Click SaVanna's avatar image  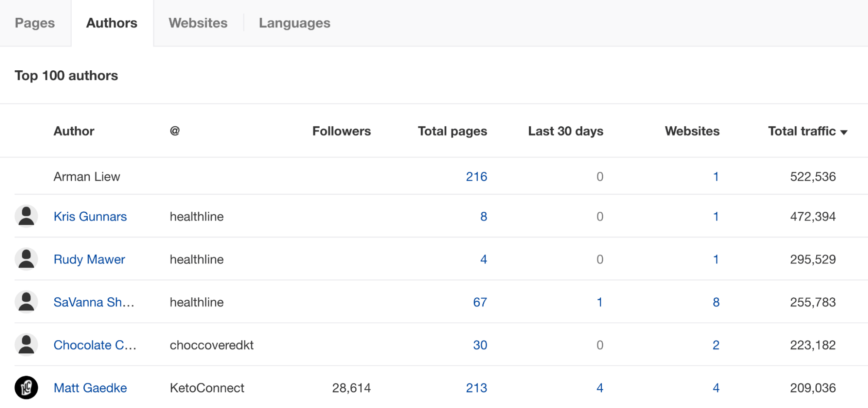click(26, 302)
